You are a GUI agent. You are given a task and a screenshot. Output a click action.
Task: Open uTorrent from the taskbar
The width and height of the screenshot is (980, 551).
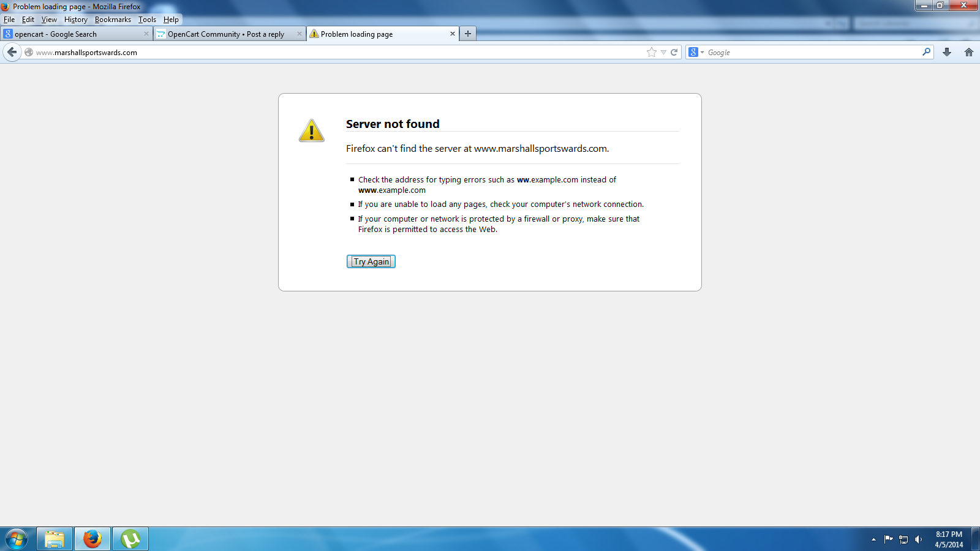130,539
